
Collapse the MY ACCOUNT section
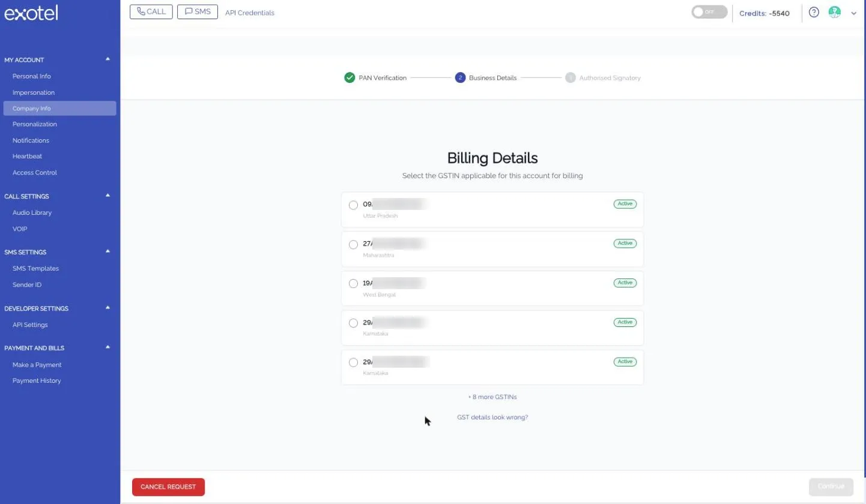coord(108,59)
